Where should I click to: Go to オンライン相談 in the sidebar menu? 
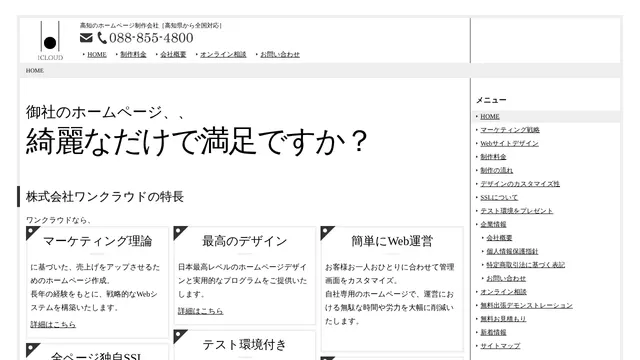point(503,292)
